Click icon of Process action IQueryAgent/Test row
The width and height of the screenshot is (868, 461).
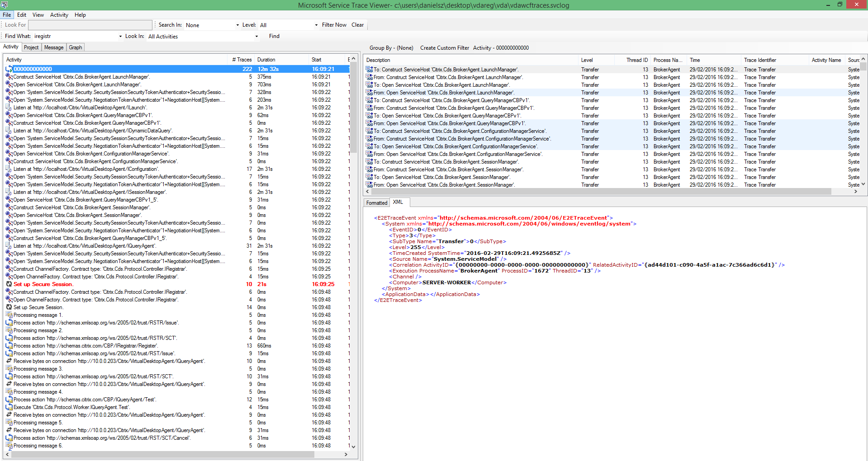9,400
